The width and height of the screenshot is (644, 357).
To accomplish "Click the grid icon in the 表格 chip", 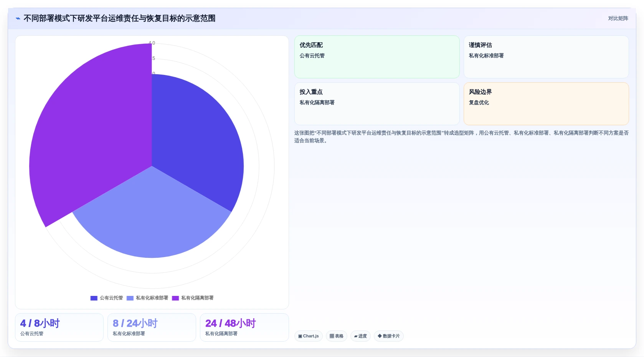I will 332,336.
